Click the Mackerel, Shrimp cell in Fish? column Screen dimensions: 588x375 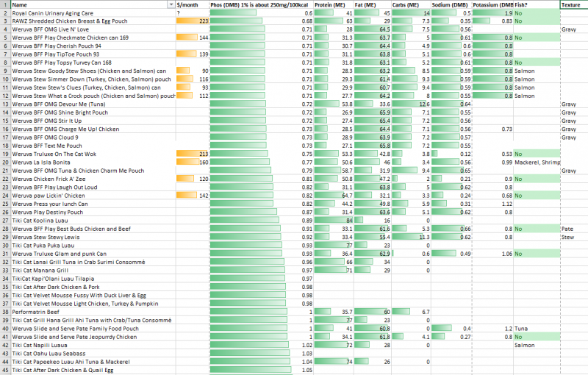536,162
